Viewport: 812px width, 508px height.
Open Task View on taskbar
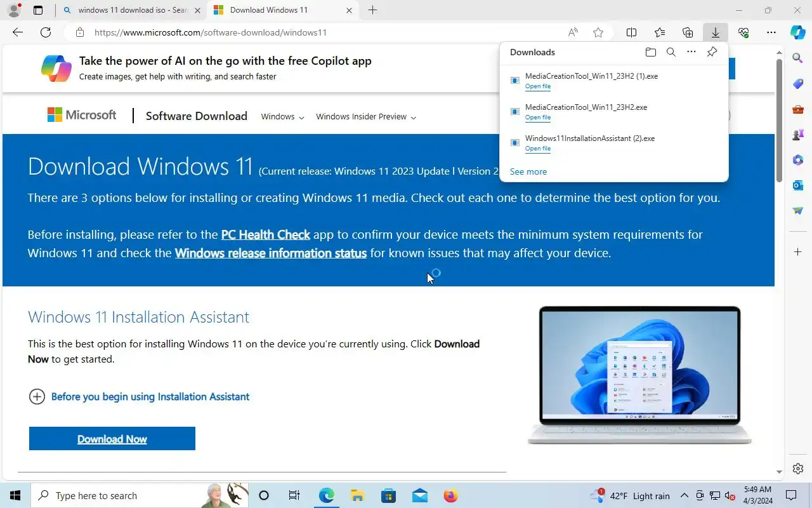[x=294, y=496]
